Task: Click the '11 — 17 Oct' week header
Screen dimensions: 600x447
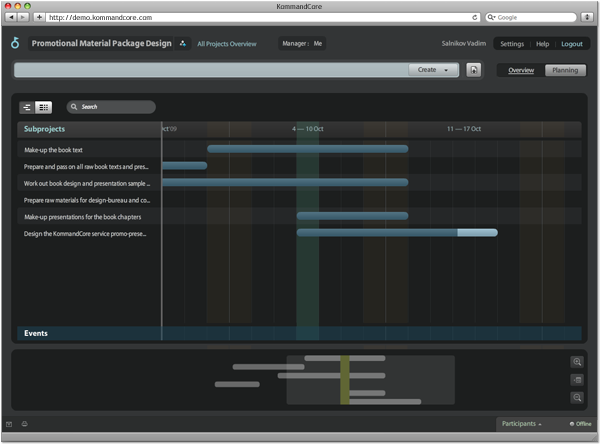Action: (464, 129)
